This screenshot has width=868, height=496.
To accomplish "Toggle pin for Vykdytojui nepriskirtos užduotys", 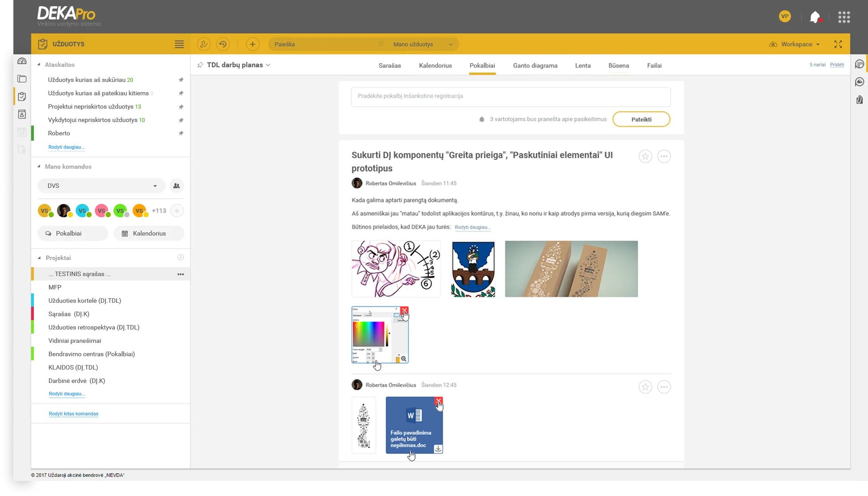I will click(181, 120).
